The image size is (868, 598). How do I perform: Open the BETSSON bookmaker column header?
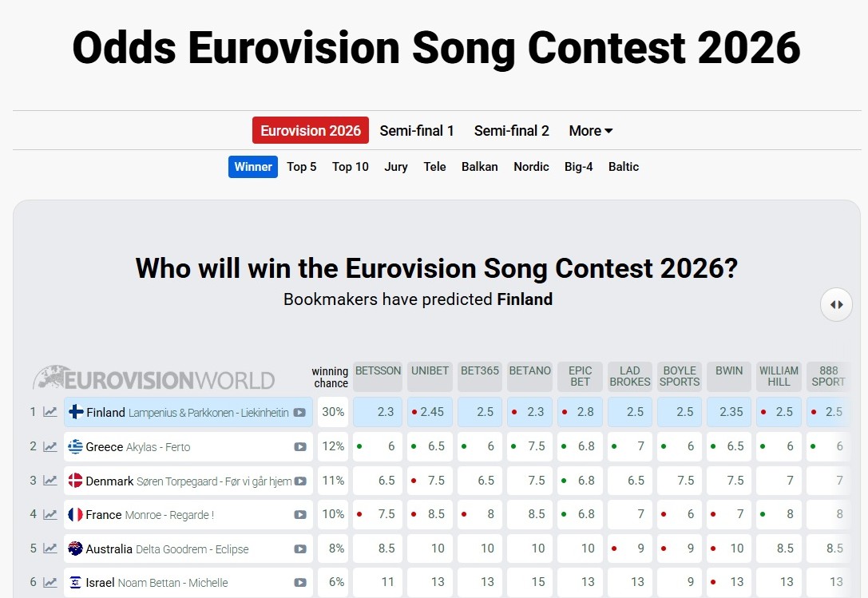click(378, 376)
